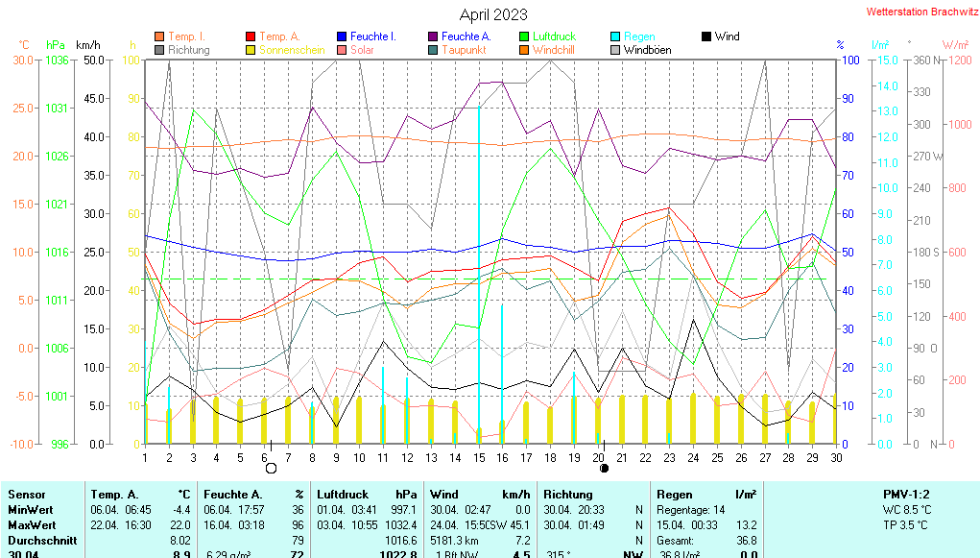Click the '06.04. 17:57' humidity minimum timestamp
The width and height of the screenshot is (980, 558).
pyautogui.click(x=234, y=510)
